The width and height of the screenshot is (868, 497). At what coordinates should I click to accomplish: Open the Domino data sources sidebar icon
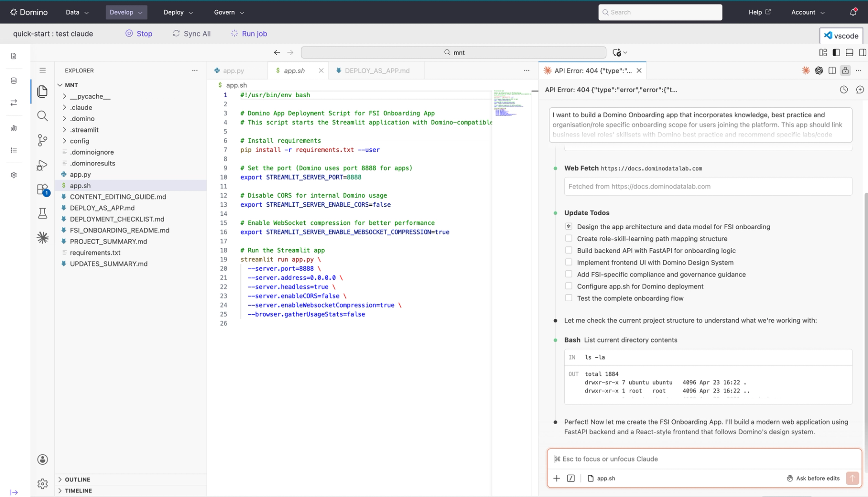click(14, 80)
